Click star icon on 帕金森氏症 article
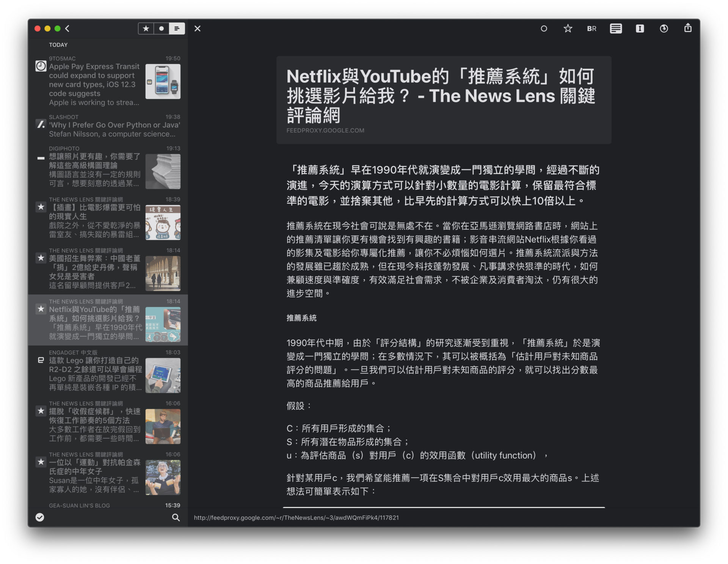728x564 pixels. [x=41, y=462]
